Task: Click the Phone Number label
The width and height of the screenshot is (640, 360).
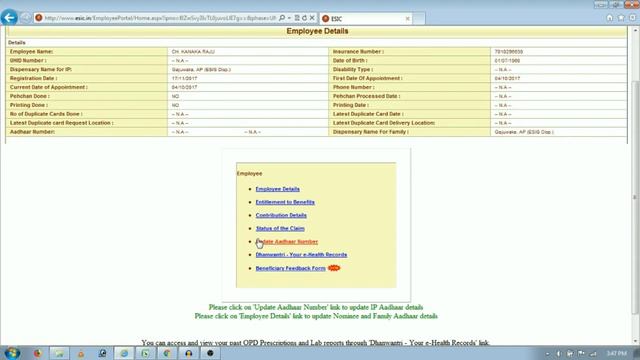Action: coord(353,87)
